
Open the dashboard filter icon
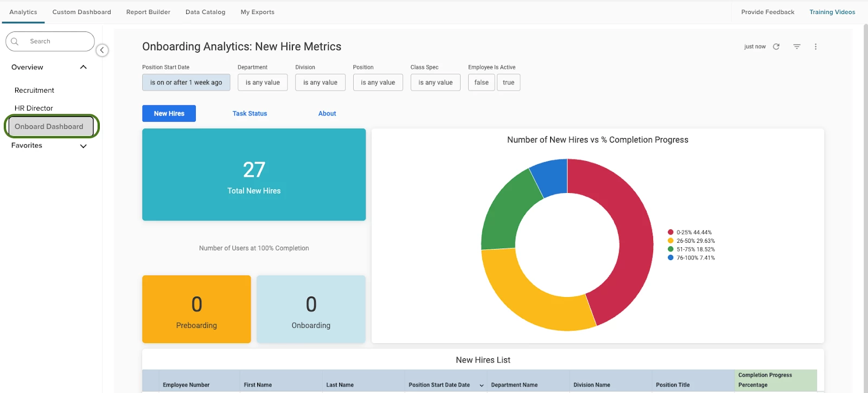pos(797,47)
